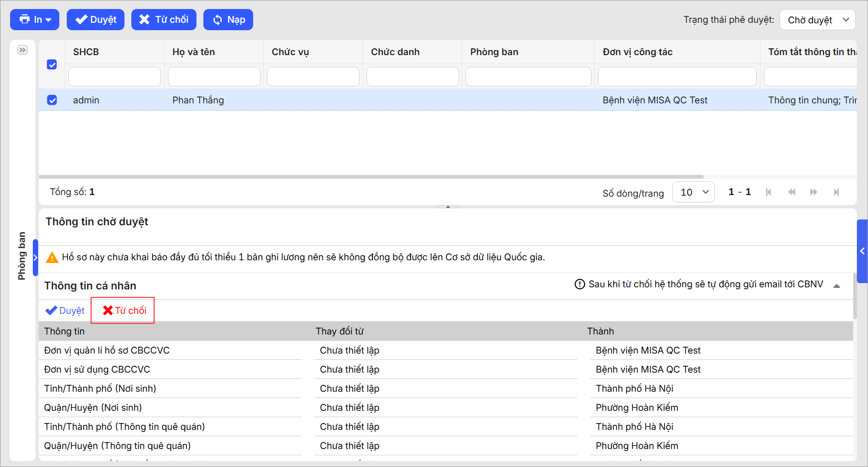Click the Duyệt button in top toolbar

coord(95,20)
